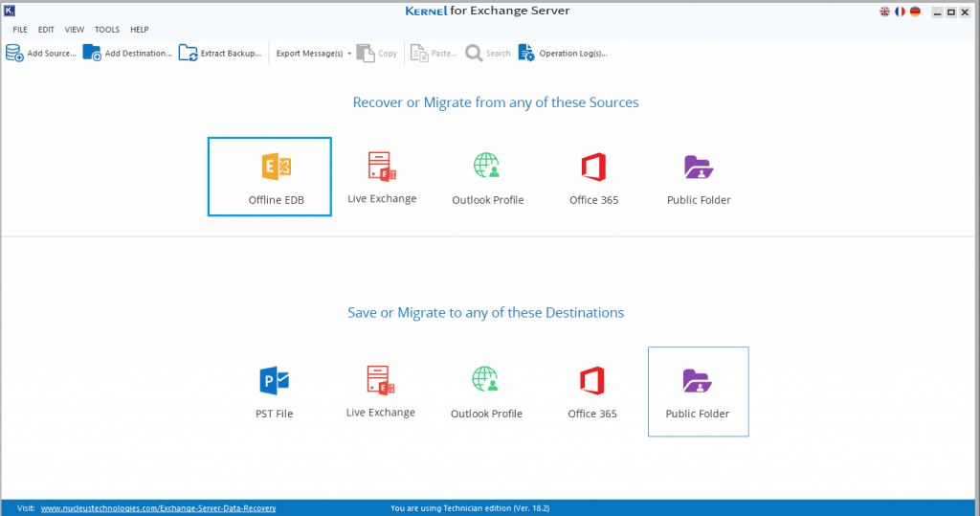Screen dimensions: 980x516
Task: Pick Office 365 as source
Action: click(x=593, y=176)
